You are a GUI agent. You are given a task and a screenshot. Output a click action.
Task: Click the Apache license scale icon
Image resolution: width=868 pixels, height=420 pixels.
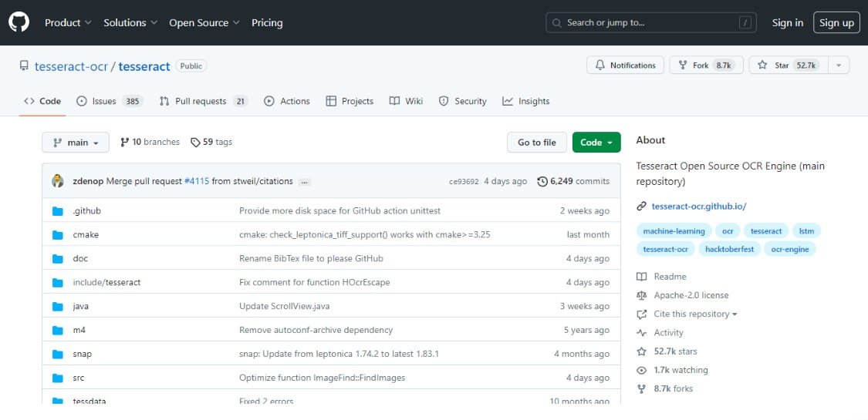click(x=642, y=295)
